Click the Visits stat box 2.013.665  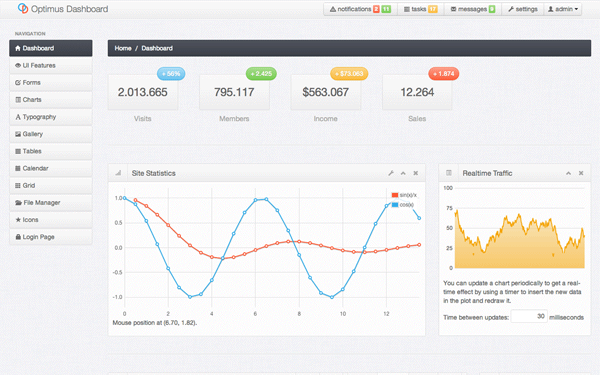[x=143, y=92]
